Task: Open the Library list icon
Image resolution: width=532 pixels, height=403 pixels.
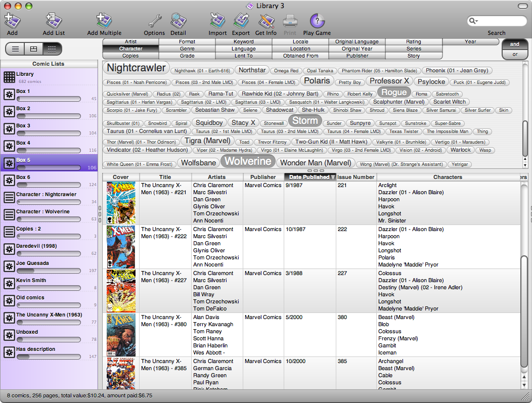Action: [x=9, y=77]
